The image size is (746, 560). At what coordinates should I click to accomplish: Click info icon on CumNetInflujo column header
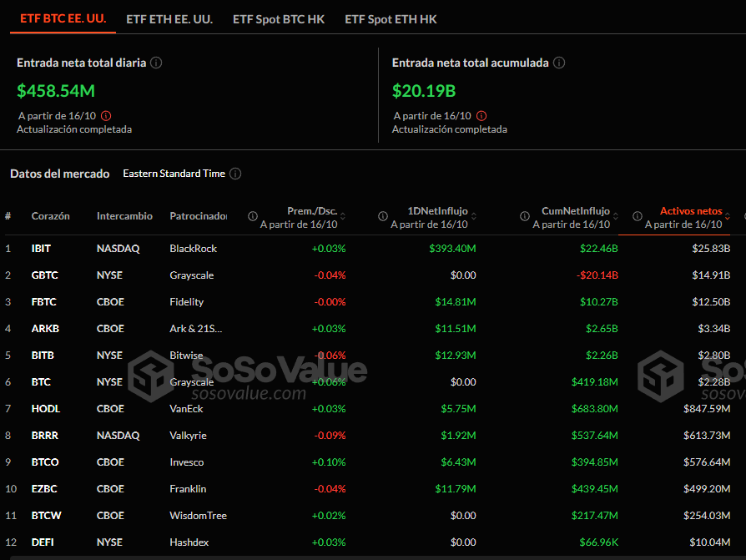tap(524, 216)
